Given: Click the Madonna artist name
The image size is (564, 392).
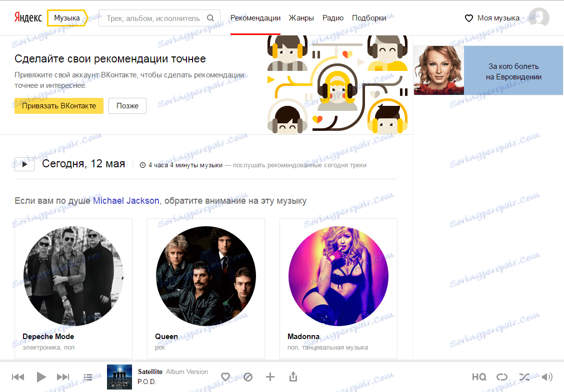Looking at the screenshot, I should (303, 337).
